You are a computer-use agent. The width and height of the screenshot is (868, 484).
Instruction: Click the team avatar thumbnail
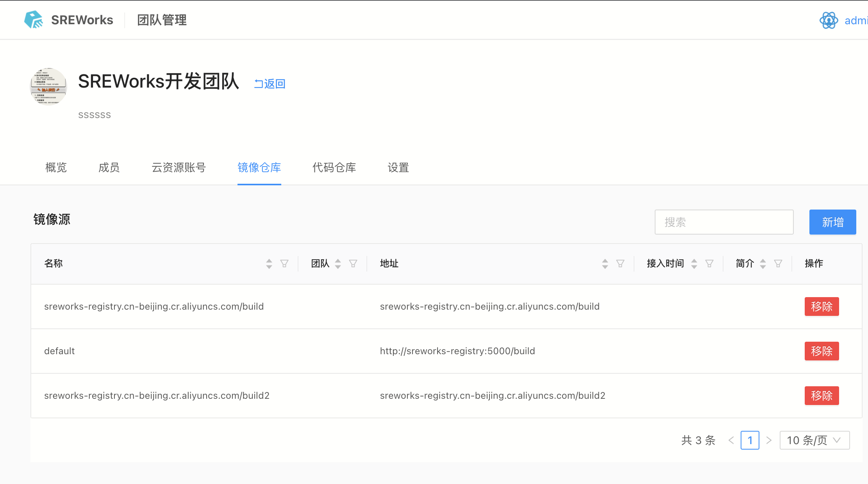(48, 86)
